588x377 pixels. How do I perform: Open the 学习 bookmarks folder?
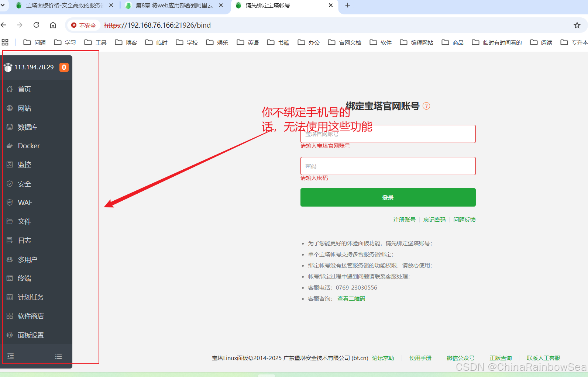click(x=65, y=42)
